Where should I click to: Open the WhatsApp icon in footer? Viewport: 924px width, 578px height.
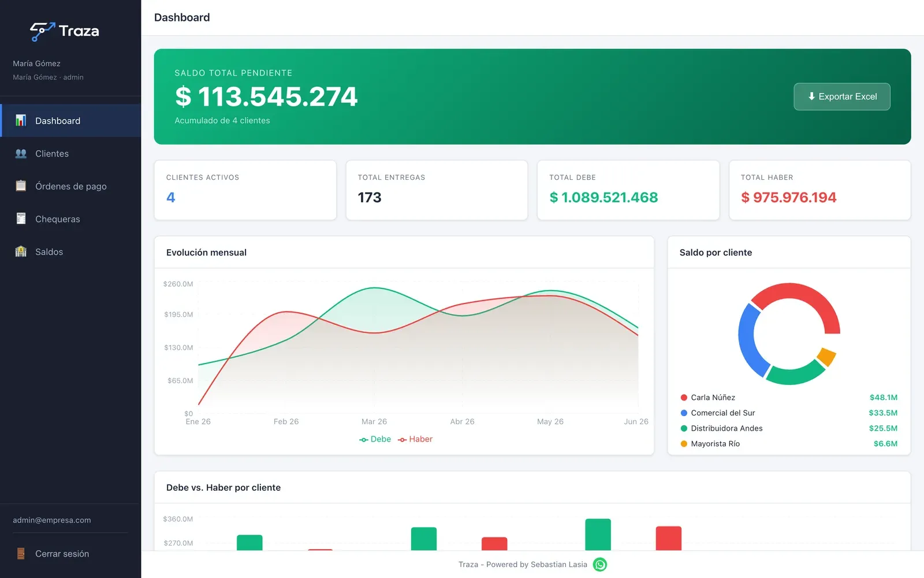[600, 565]
